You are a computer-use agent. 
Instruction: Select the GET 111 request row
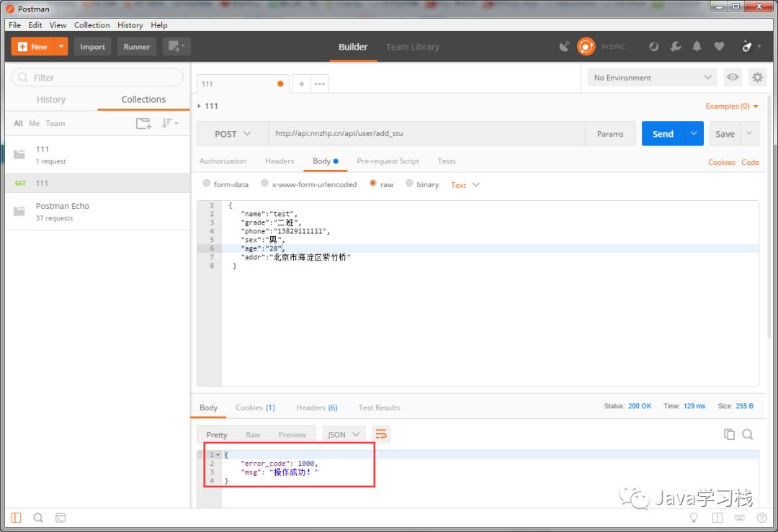point(98,183)
